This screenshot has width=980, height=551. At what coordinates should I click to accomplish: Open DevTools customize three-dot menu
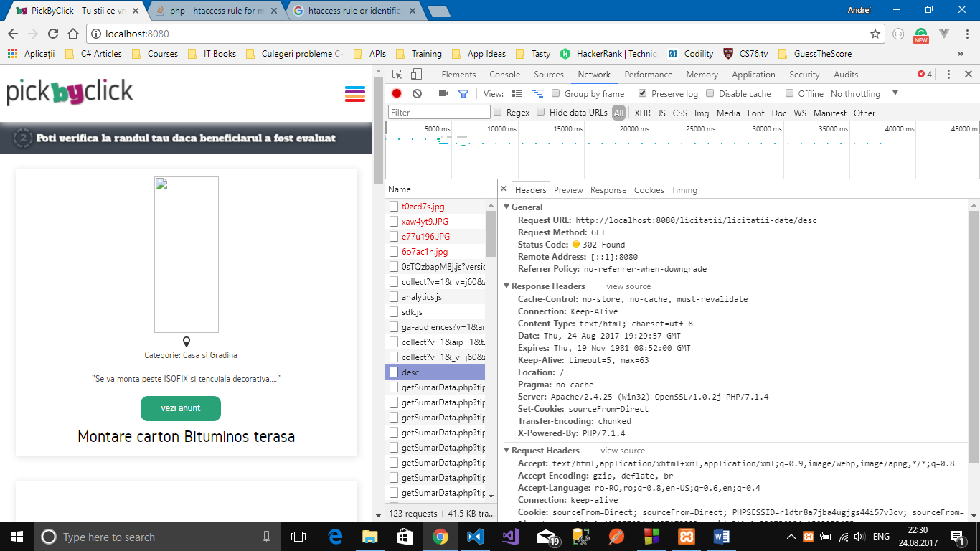[x=948, y=75]
